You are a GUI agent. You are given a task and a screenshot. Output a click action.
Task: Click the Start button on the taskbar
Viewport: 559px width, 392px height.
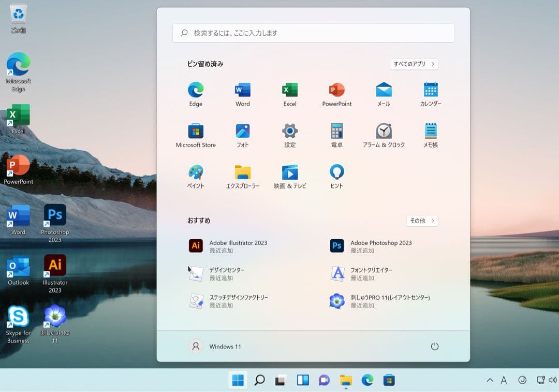[x=238, y=381]
